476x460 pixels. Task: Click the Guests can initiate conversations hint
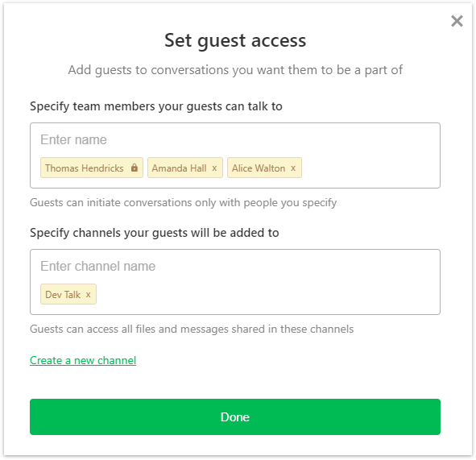184,202
